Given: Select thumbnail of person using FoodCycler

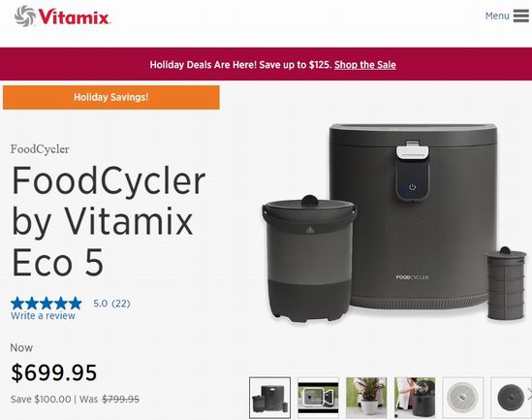Looking at the screenshot, I should pyautogui.click(x=415, y=398).
